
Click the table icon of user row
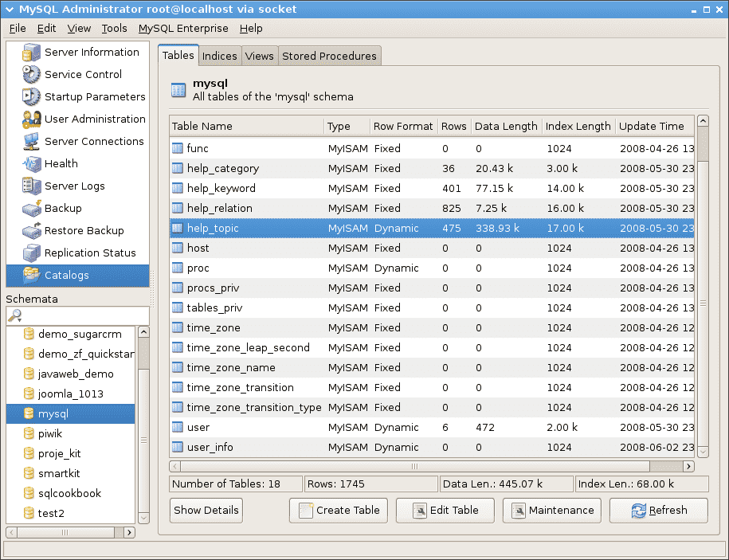178,427
